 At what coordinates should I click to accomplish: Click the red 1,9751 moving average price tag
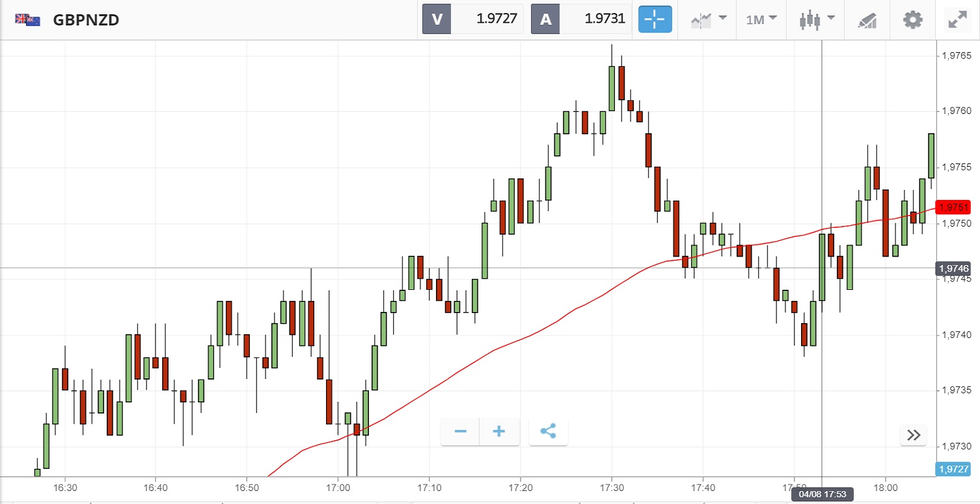953,208
